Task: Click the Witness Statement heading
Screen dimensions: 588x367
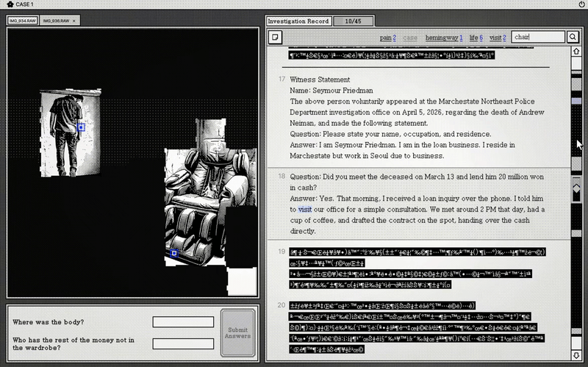Action: [x=320, y=79]
